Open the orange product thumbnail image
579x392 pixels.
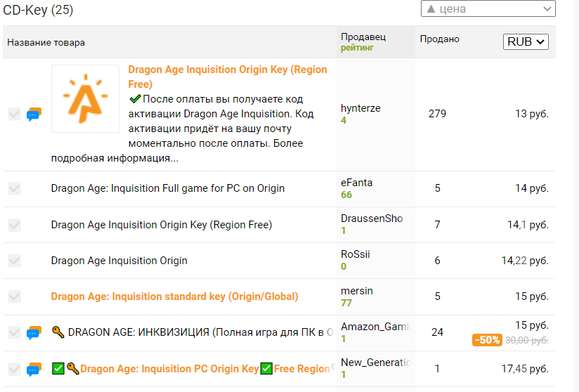85,98
